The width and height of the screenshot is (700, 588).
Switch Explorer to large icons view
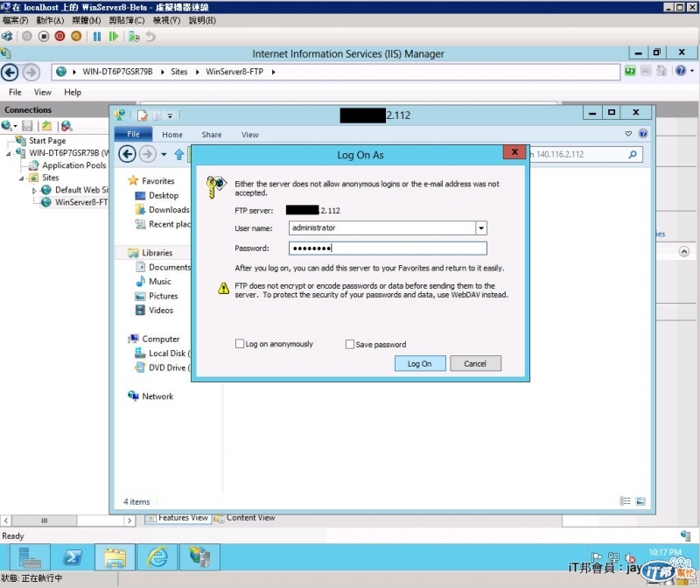pyautogui.click(x=640, y=501)
